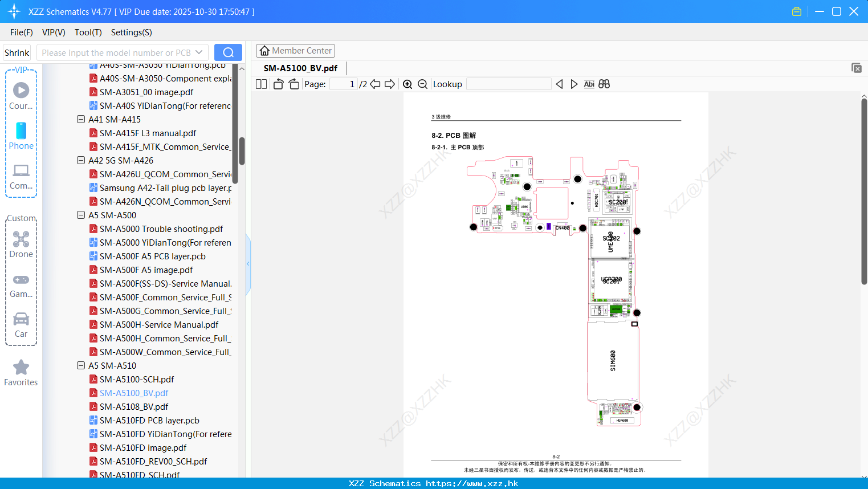Jump to previous Lookup match
The height and width of the screenshot is (489, 868).
pyautogui.click(x=559, y=84)
